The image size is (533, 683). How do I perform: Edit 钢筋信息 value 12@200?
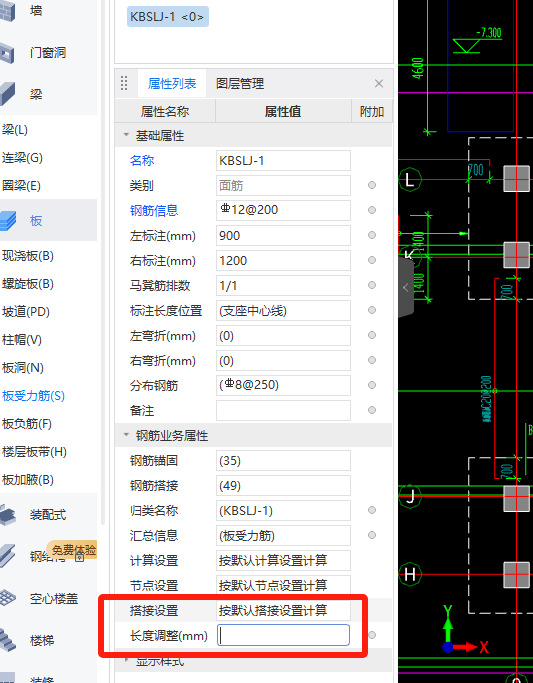pyautogui.click(x=283, y=210)
